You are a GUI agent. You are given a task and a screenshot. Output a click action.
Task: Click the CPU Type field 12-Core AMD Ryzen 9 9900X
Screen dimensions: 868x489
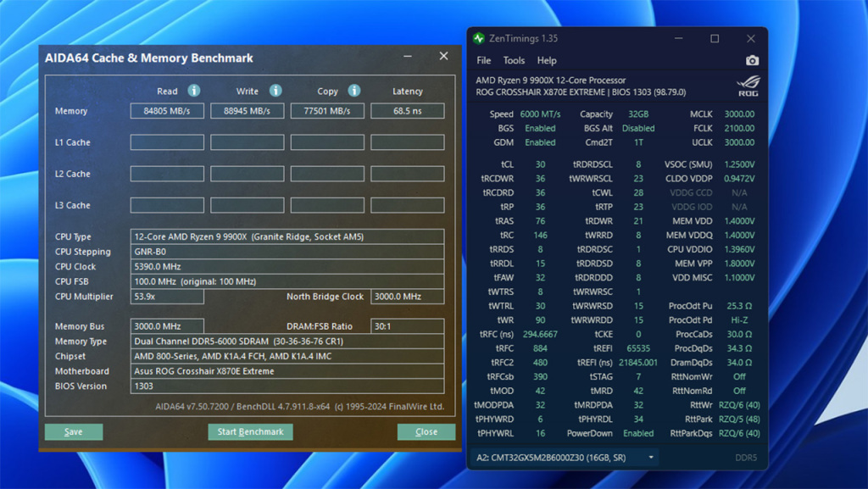[x=287, y=236]
